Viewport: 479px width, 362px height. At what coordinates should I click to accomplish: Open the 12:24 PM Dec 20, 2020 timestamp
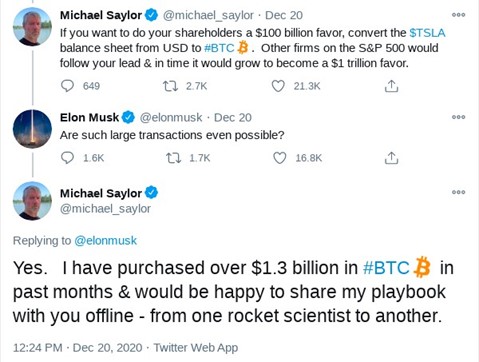[78, 348]
